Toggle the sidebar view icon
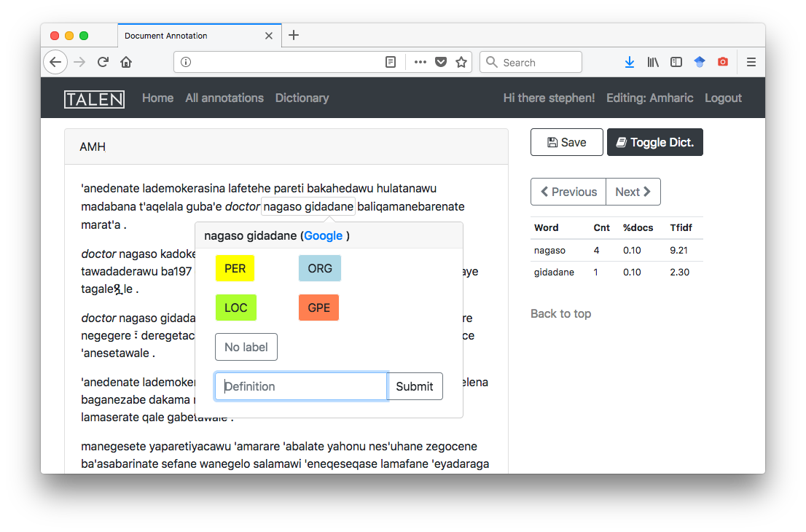The width and height of the screenshot is (806, 532). point(676,62)
